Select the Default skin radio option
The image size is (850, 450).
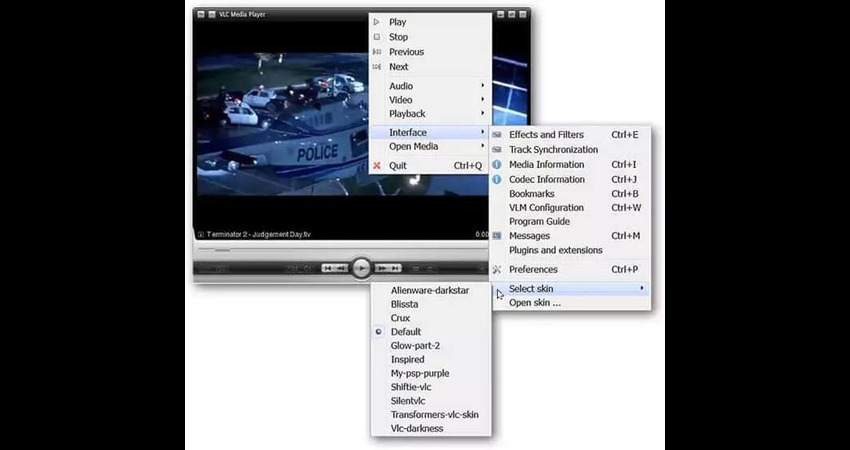431,332
